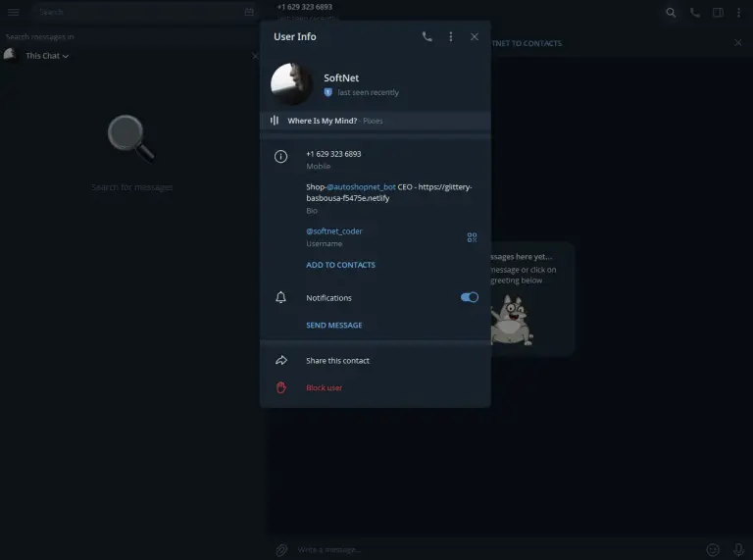Call SoftNet from User Info dialog

point(427,36)
